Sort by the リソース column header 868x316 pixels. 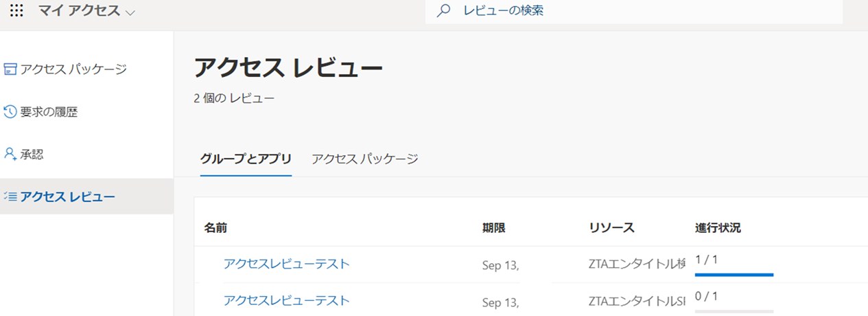611,228
